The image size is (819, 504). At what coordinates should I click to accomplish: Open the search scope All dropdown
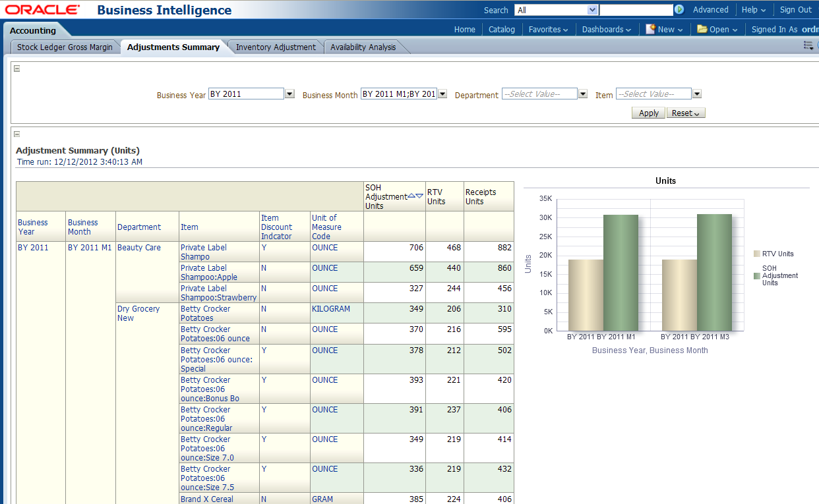click(x=591, y=10)
